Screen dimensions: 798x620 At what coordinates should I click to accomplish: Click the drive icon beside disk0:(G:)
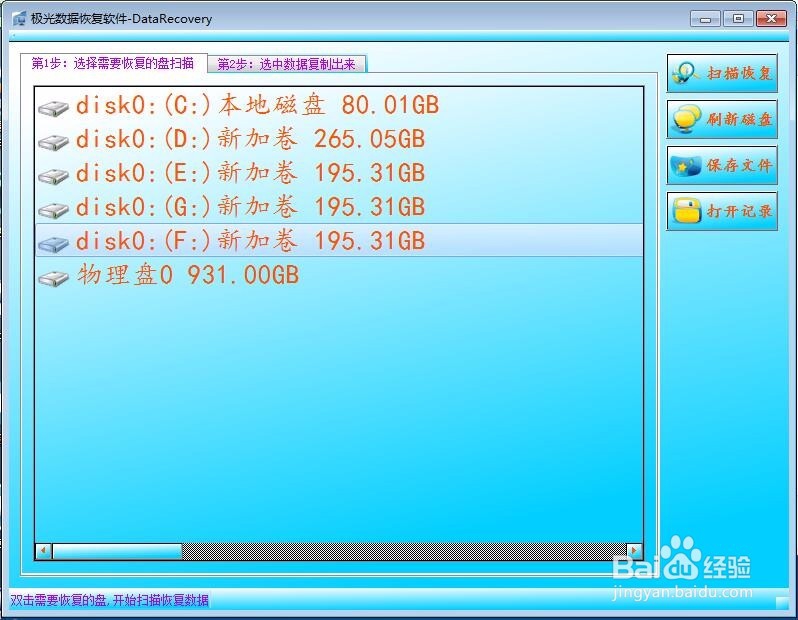pyautogui.click(x=53, y=209)
